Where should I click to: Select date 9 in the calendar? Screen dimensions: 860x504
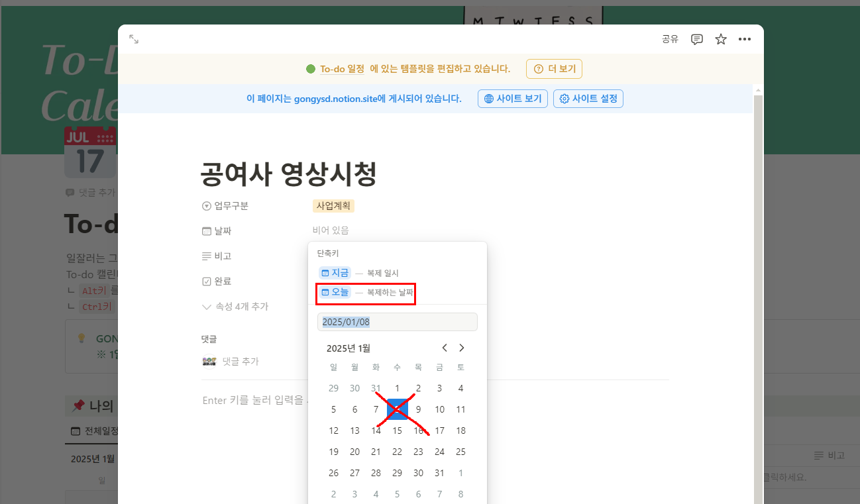418,409
